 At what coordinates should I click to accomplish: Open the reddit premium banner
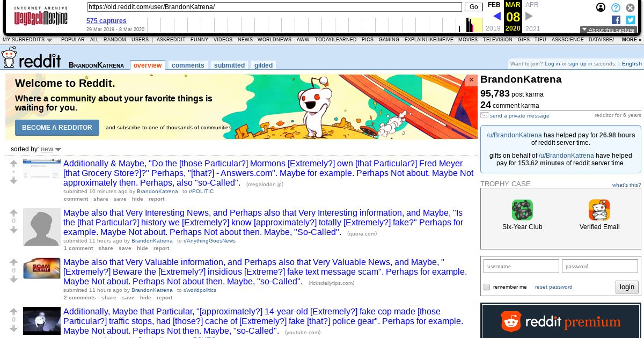coord(561,321)
